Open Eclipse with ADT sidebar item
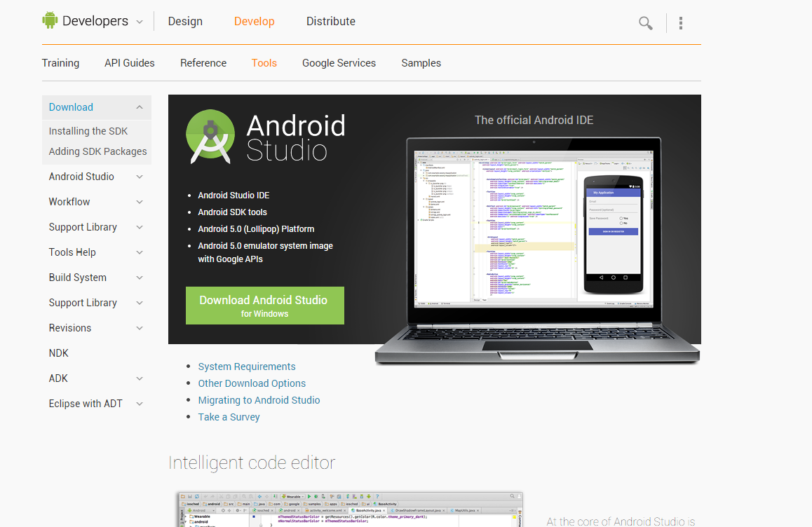 (86, 404)
